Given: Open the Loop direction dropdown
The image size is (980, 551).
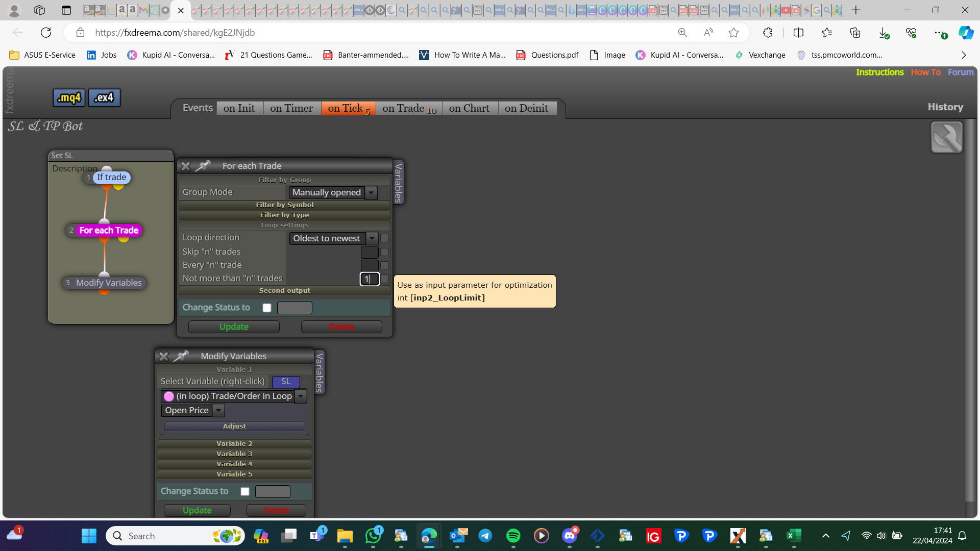Looking at the screenshot, I should pos(334,238).
